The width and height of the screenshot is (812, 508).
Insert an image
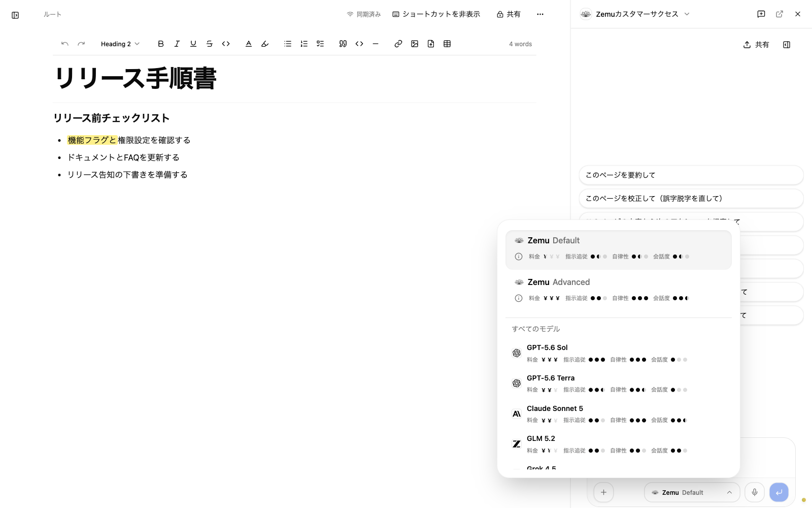415,44
